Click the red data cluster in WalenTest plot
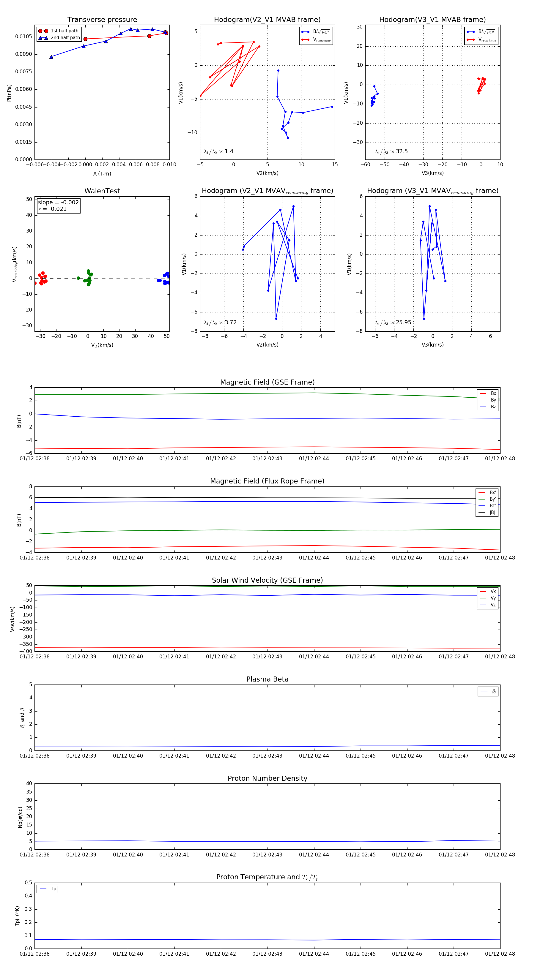 pos(41,279)
